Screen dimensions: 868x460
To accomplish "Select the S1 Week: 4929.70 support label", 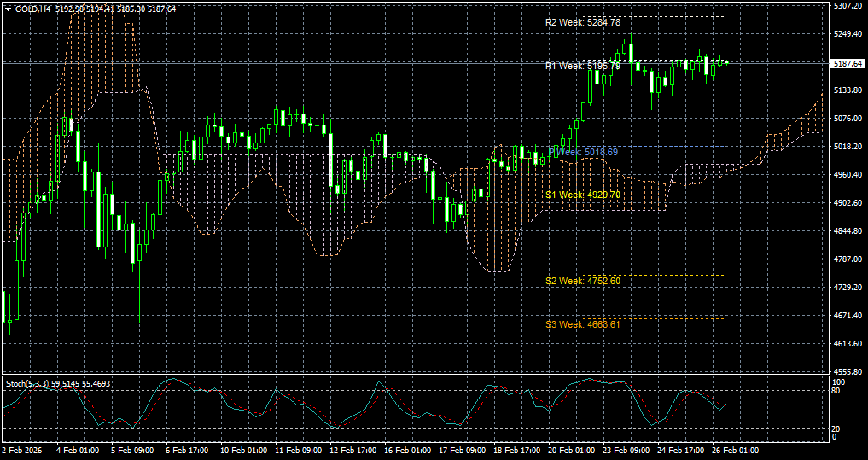I will coord(582,195).
